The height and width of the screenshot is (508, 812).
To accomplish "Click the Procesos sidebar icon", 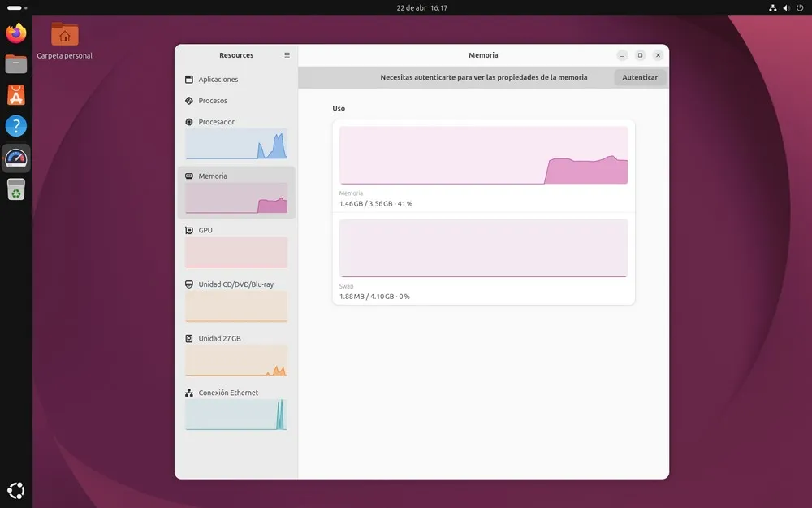I will [x=189, y=101].
